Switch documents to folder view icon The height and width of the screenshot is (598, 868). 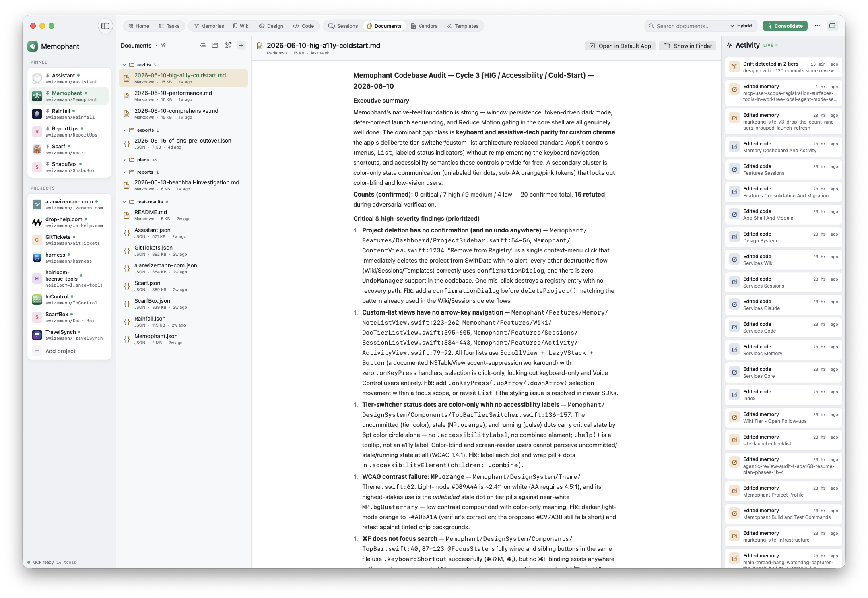tap(215, 46)
